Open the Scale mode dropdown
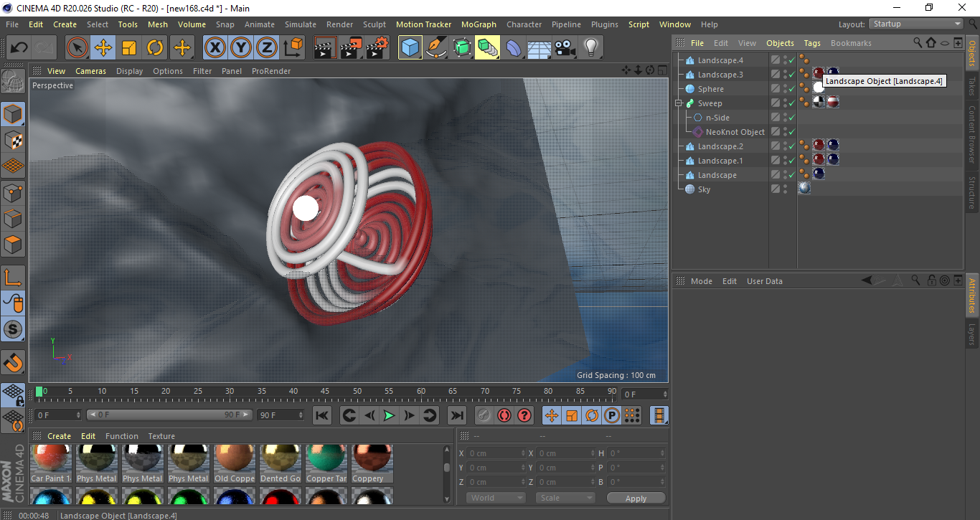Viewport: 980px width, 520px height. point(565,498)
